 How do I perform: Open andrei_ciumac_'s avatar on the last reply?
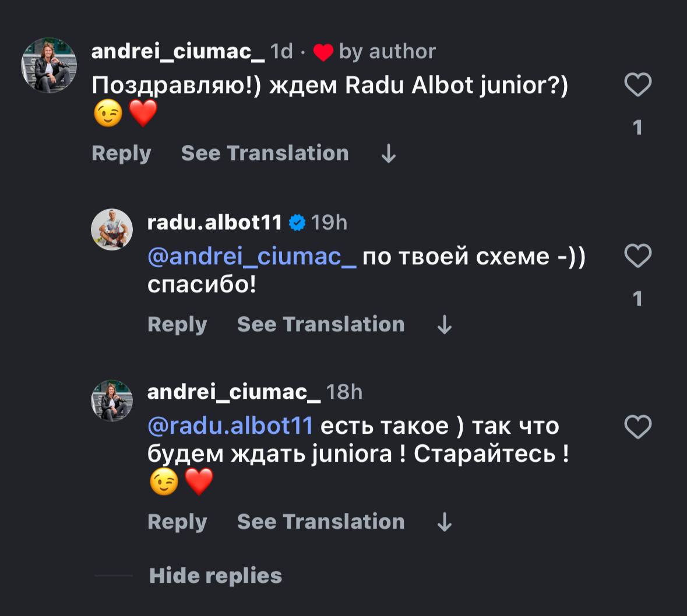pos(112,401)
